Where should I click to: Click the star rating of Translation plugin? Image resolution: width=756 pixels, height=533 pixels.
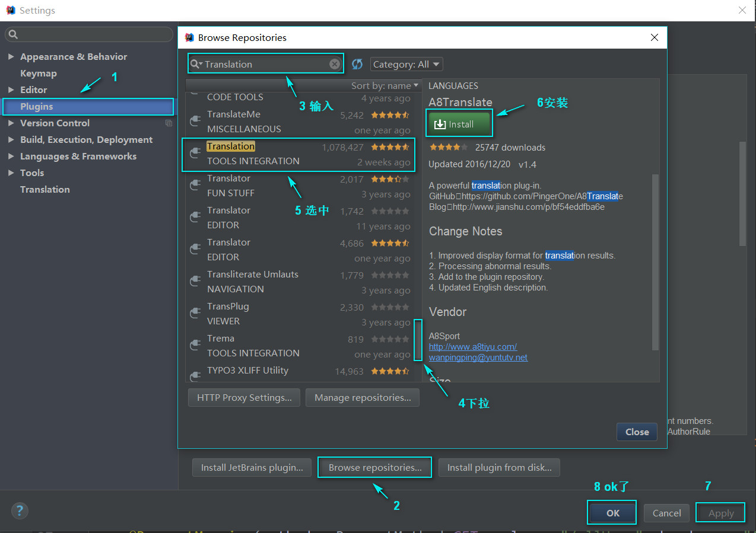(x=390, y=147)
